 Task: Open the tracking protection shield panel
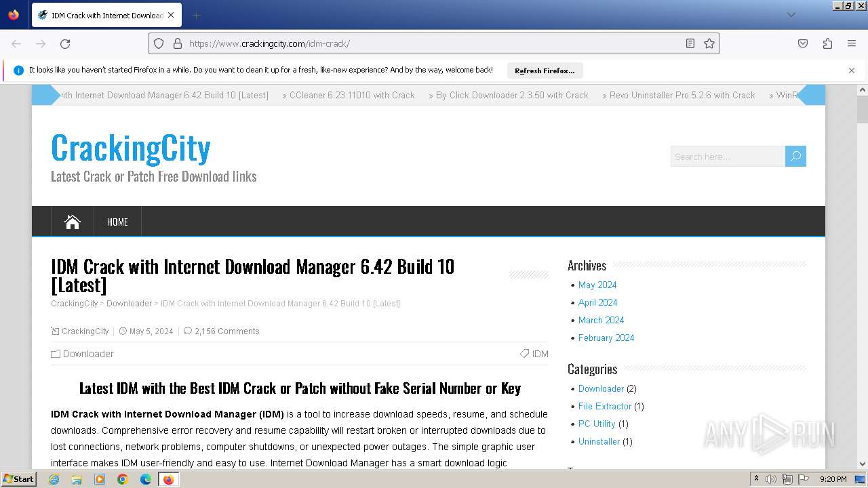point(159,43)
